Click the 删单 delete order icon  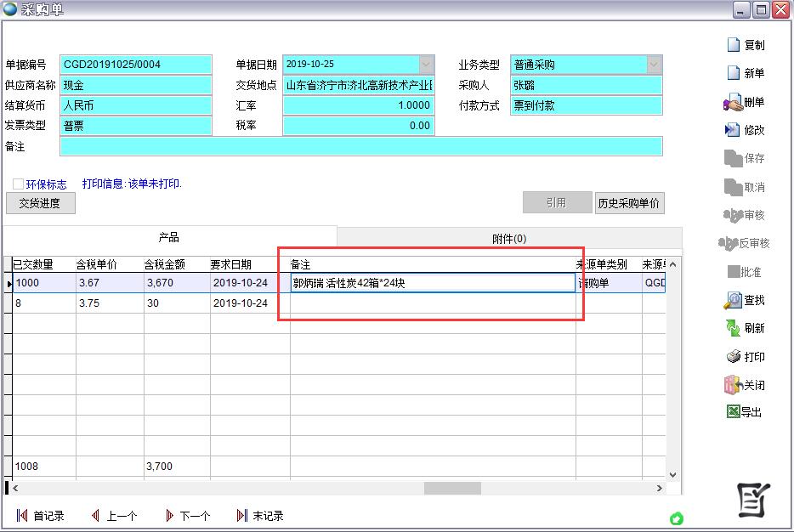tap(733, 102)
